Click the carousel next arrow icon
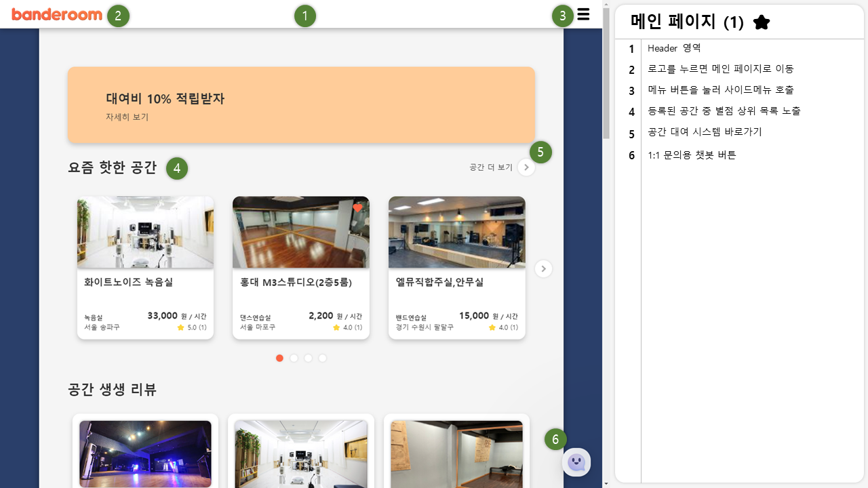Screen dimensions: 868x488 coord(543,268)
